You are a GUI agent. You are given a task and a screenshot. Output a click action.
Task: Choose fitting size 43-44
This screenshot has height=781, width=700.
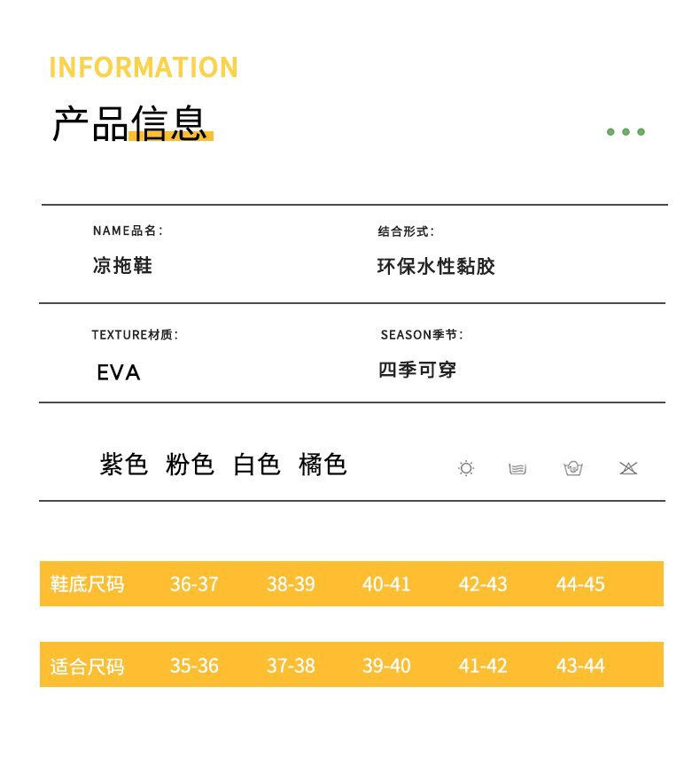pos(580,666)
